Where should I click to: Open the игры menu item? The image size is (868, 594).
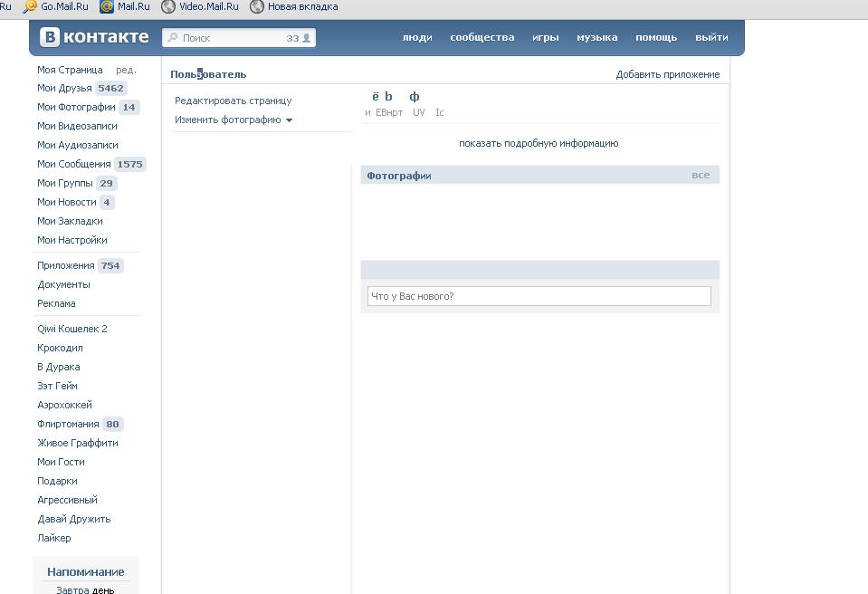545,37
